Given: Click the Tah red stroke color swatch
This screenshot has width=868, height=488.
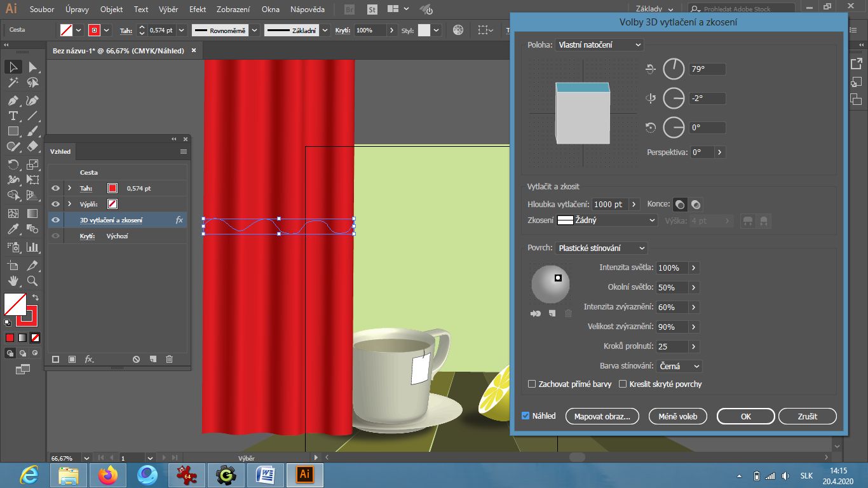Looking at the screenshot, I should (112, 189).
